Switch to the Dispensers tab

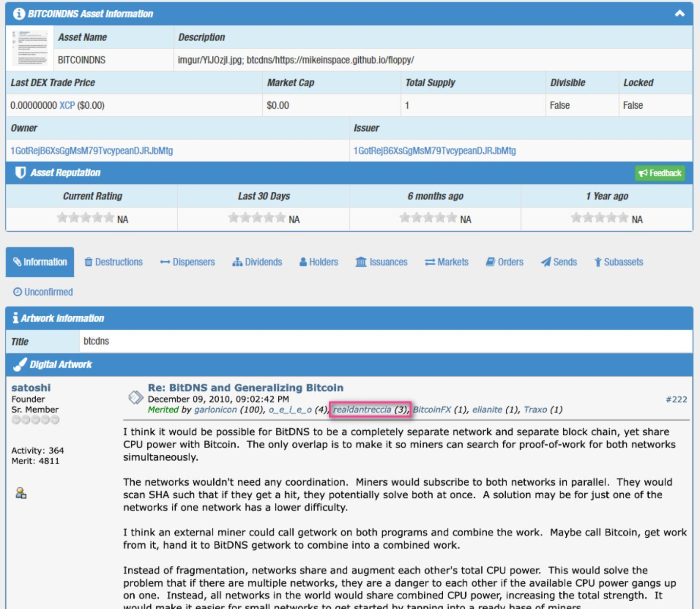[x=187, y=262]
